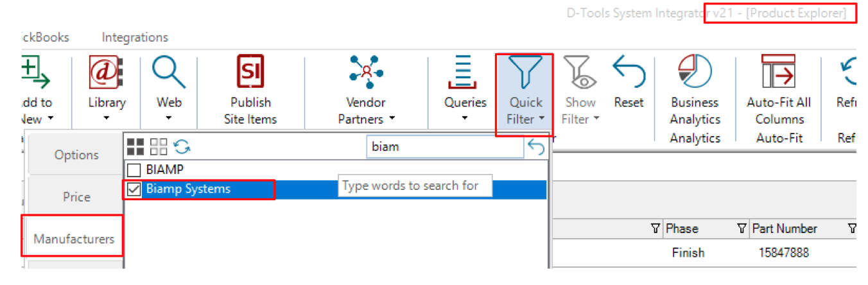Click the large tiles view icon

click(135, 147)
